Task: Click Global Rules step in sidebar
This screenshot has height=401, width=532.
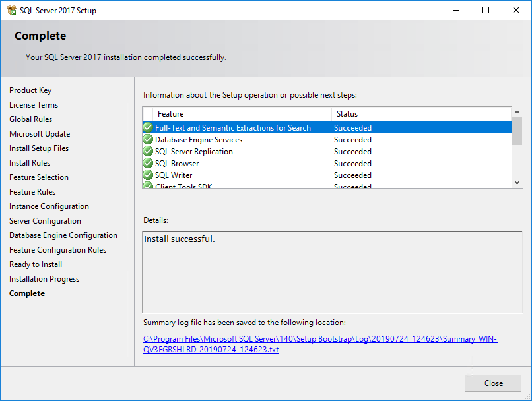Action: tap(30, 119)
